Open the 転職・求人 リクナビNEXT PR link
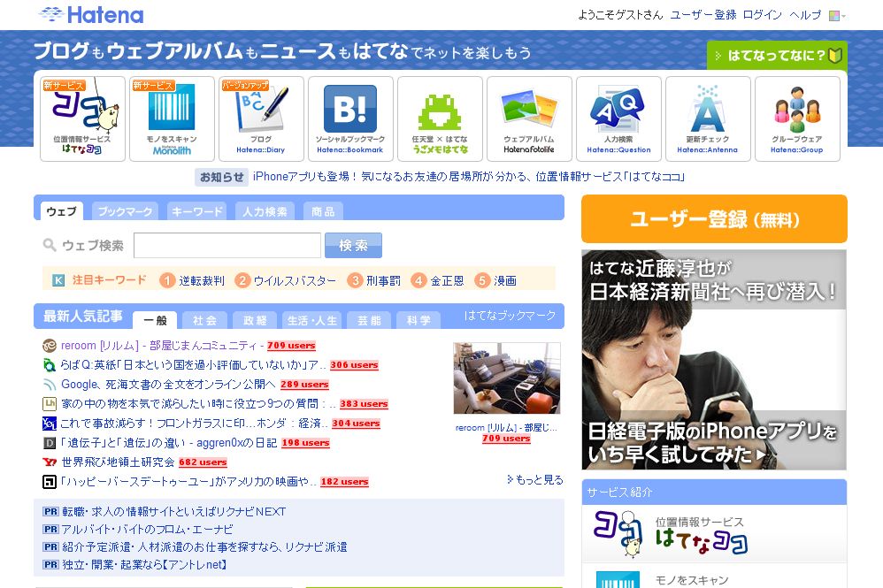The height and width of the screenshot is (588, 883). coord(173,511)
